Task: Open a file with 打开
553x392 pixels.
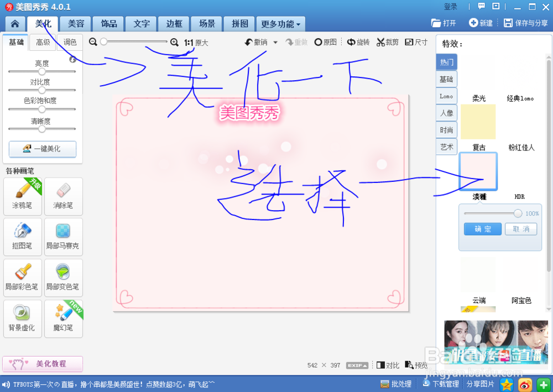Action: tap(444, 23)
